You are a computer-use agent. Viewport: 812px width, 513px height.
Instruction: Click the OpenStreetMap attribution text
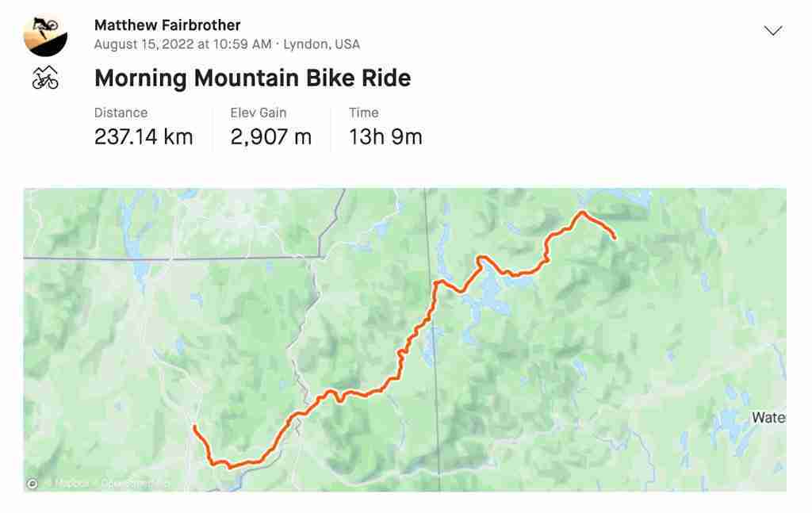(133, 484)
